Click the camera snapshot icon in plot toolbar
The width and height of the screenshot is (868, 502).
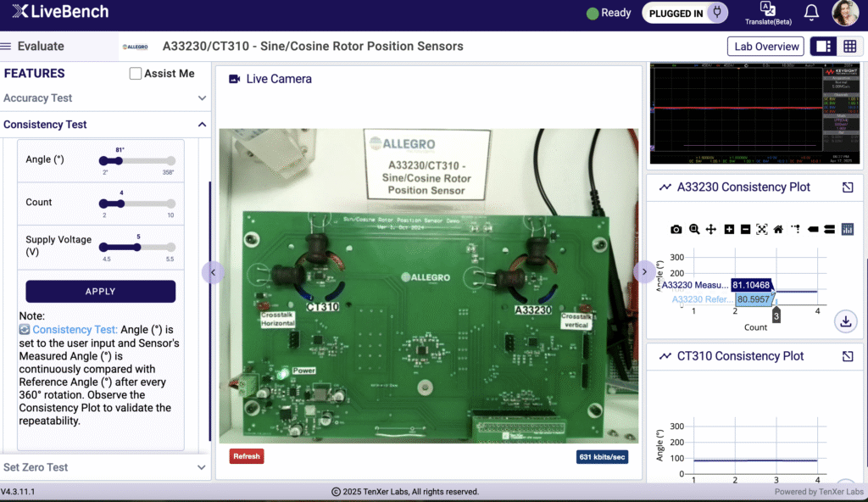(676, 229)
